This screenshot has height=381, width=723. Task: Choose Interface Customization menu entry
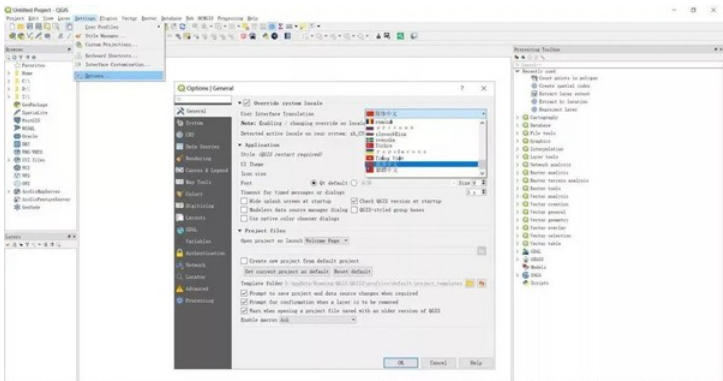(119, 65)
